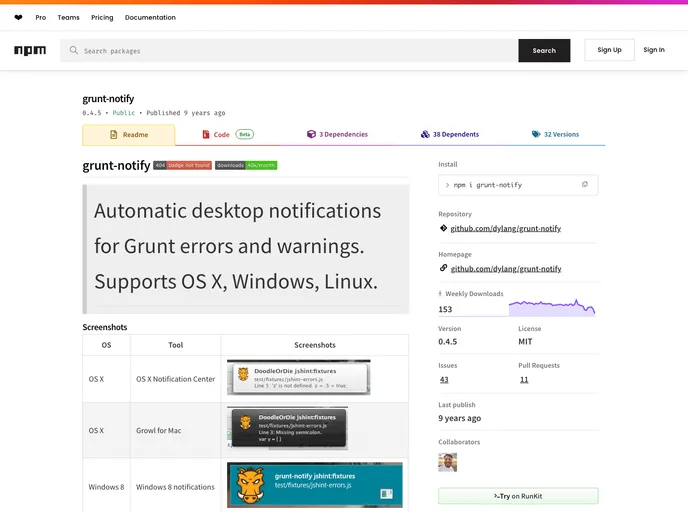Click the Dependencies cube icon
The height and width of the screenshot is (512, 688).
coord(311,134)
